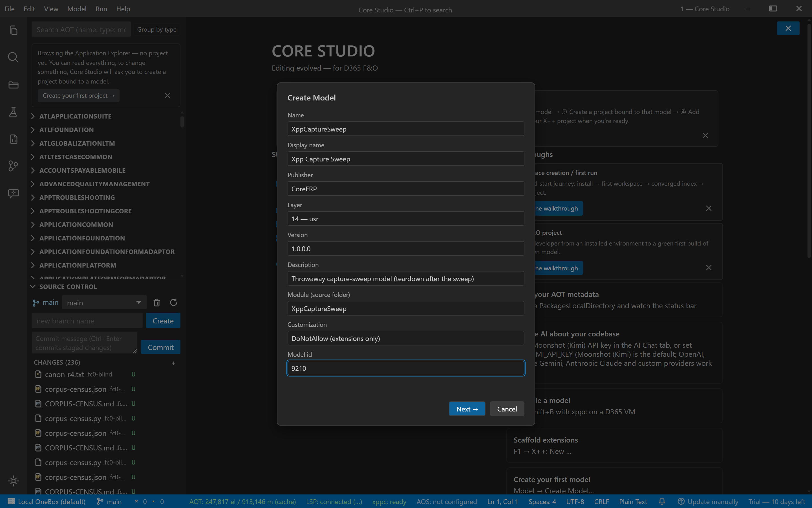This screenshot has width=812, height=508.
Task: Toggle the theme sun icon
Action: pos(14,481)
